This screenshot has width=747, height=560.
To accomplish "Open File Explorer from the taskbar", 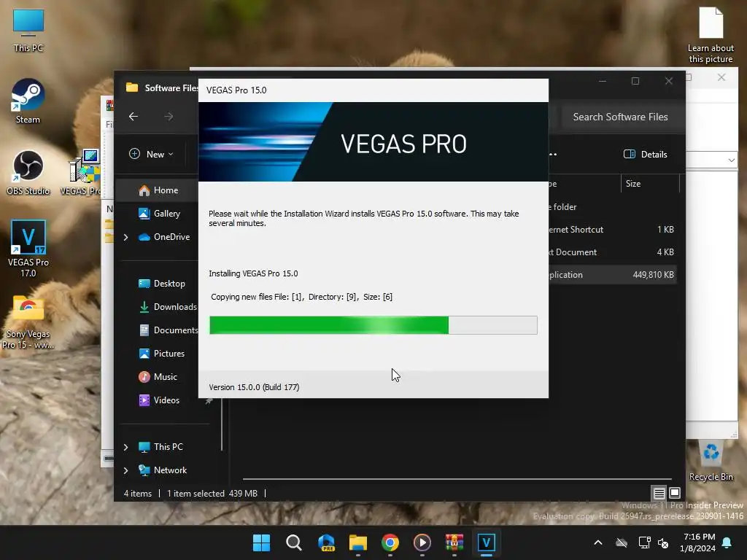I will coord(357,542).
